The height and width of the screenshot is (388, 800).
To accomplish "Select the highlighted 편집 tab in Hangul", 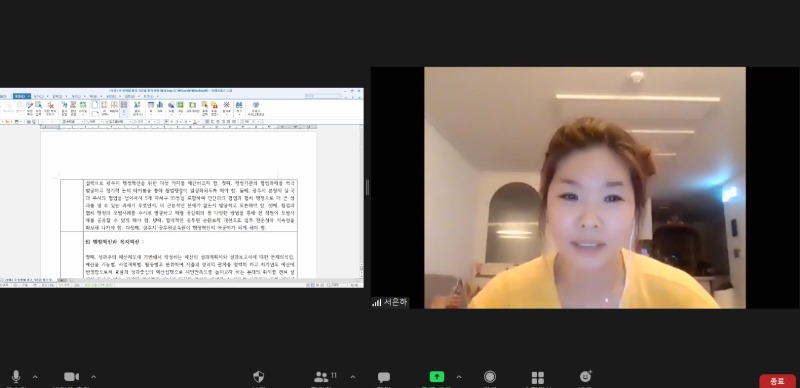I will (21, 96).
